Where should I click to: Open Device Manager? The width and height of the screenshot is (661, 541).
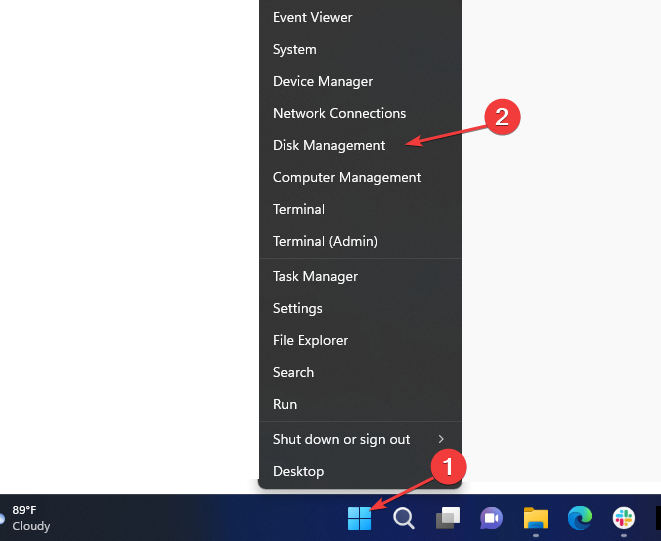(360, 81)
